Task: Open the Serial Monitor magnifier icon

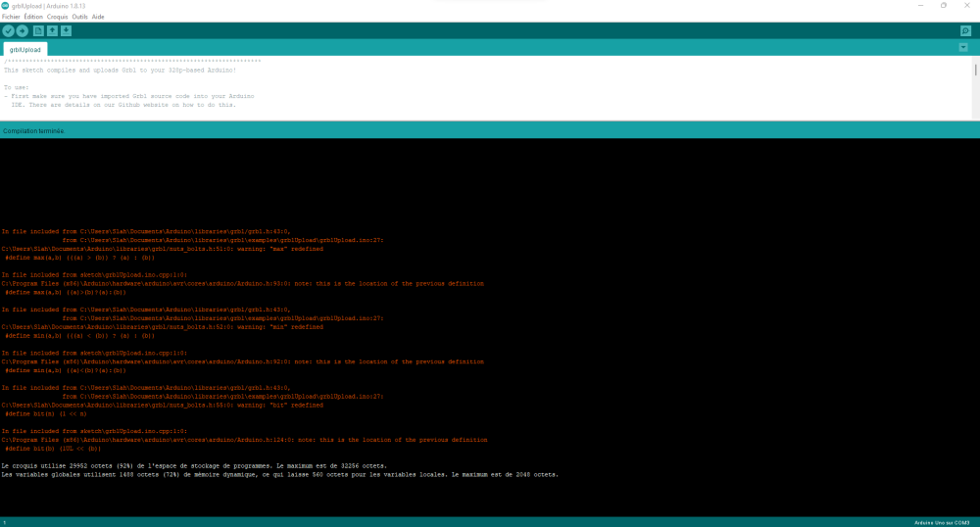Action: pyautogui.click(x=965, y=30)
